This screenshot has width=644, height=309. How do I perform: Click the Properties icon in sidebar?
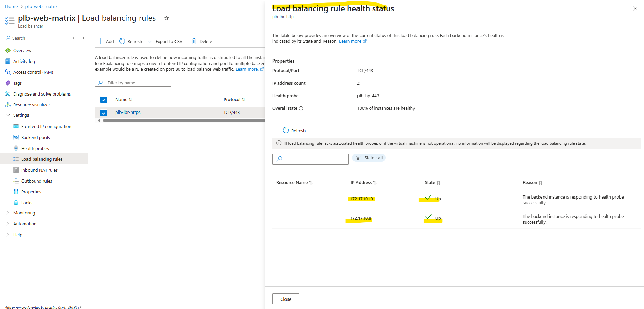[x=16, y=192]
